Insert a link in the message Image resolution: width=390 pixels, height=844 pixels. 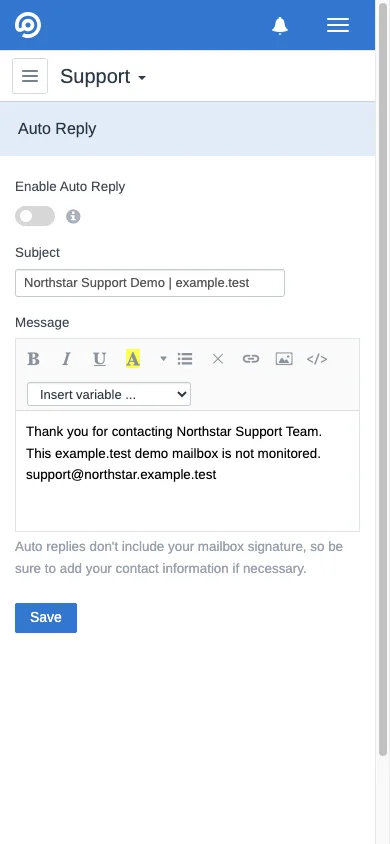(x=251, y=359)
